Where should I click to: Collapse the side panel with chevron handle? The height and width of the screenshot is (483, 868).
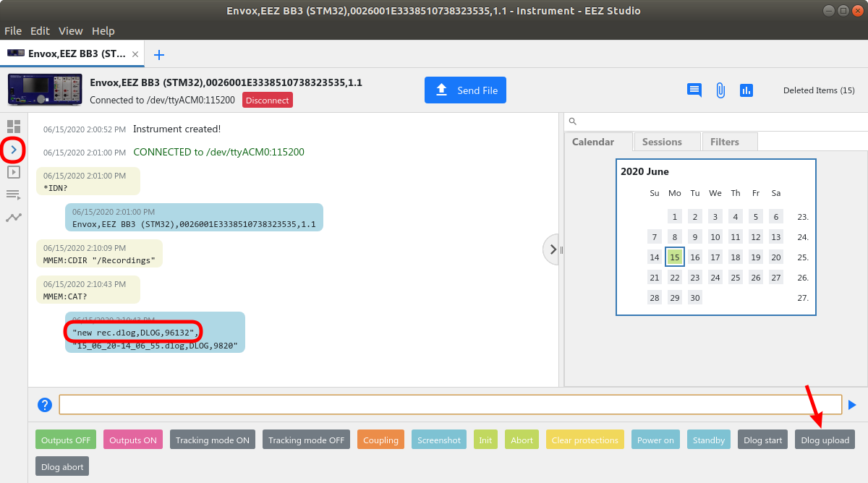pyautogui.click(x=552, y=249)
